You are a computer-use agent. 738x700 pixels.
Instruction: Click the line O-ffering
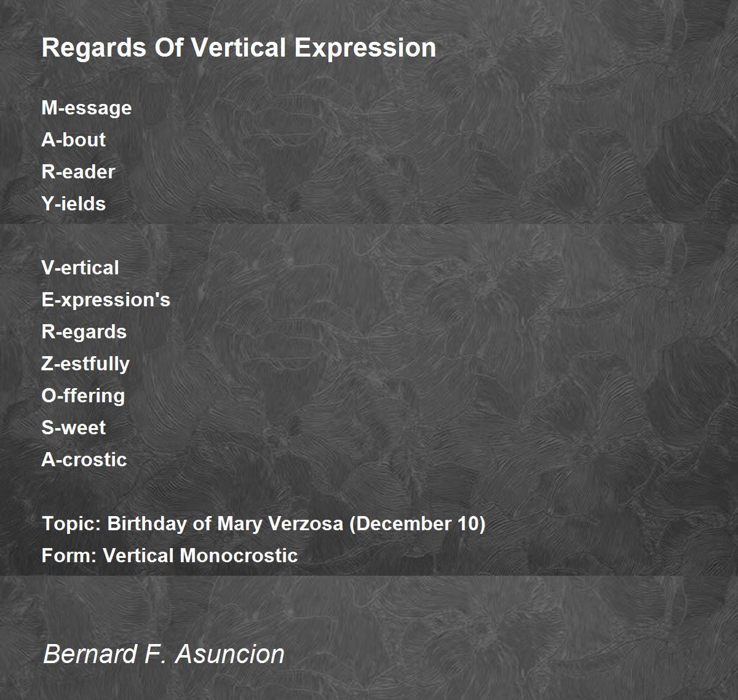[x=83, y=396]
